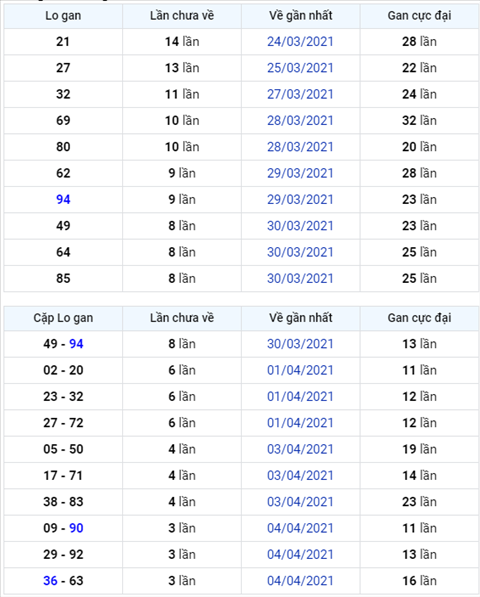
Task: Click the pair cell 09 - 90
Action: (63, 528)
